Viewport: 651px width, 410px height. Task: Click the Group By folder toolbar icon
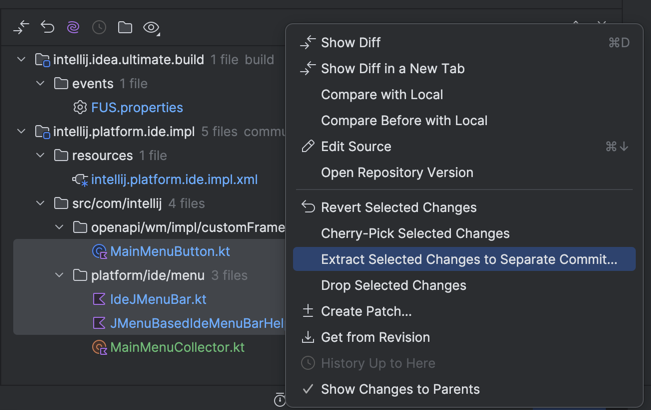point(125,28)
